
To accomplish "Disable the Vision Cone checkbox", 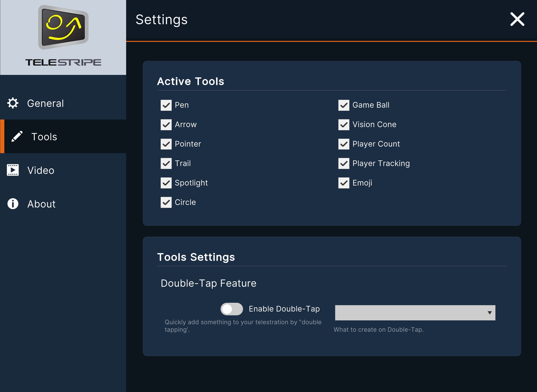I will pyautogui.click(x=344, y=125).
